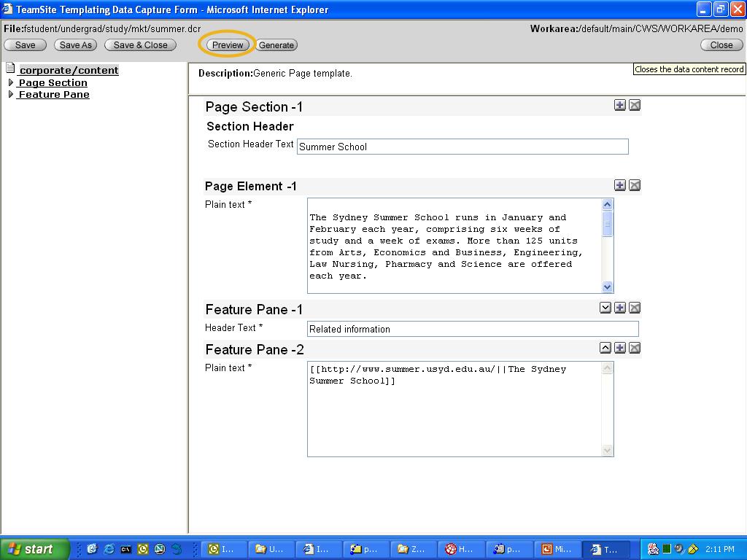This screenshot has height=560, width=747.
Task: Click the system clock showing 2:11 PM
Action: pos(720,549)
